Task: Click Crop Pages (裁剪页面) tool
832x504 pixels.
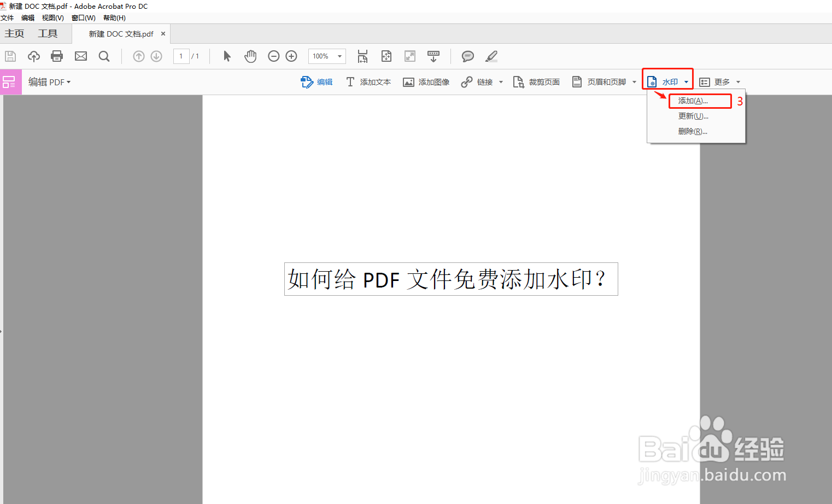Action: tap(536, 82)
